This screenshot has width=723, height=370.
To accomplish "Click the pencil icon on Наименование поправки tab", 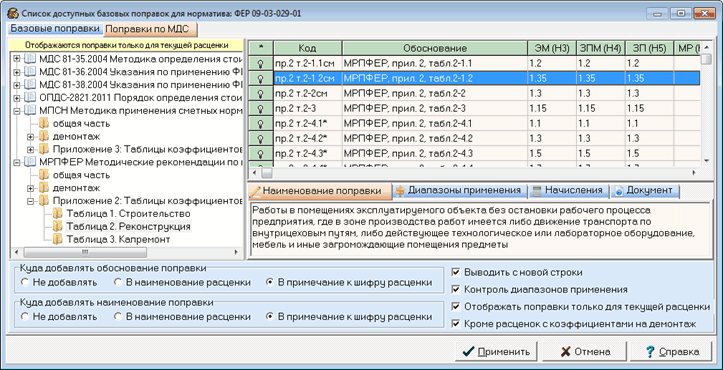I will [x=256, y=191].
